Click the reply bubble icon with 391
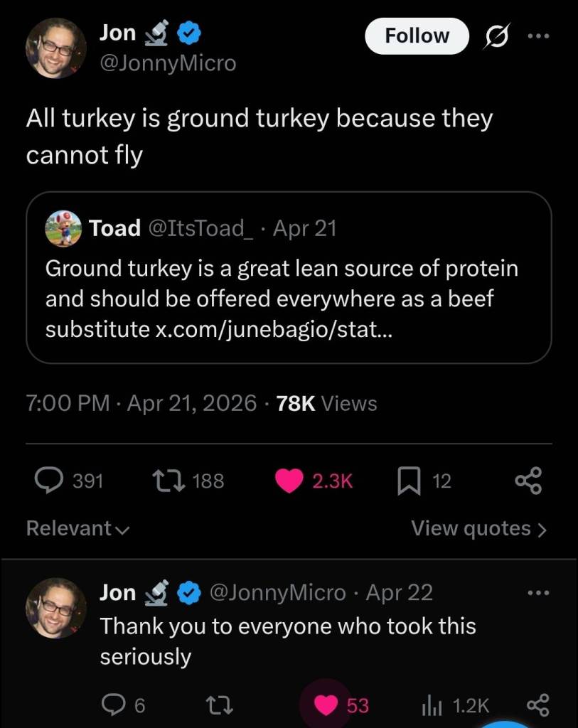Screen dimensions: 578x728 click(48, 481)
